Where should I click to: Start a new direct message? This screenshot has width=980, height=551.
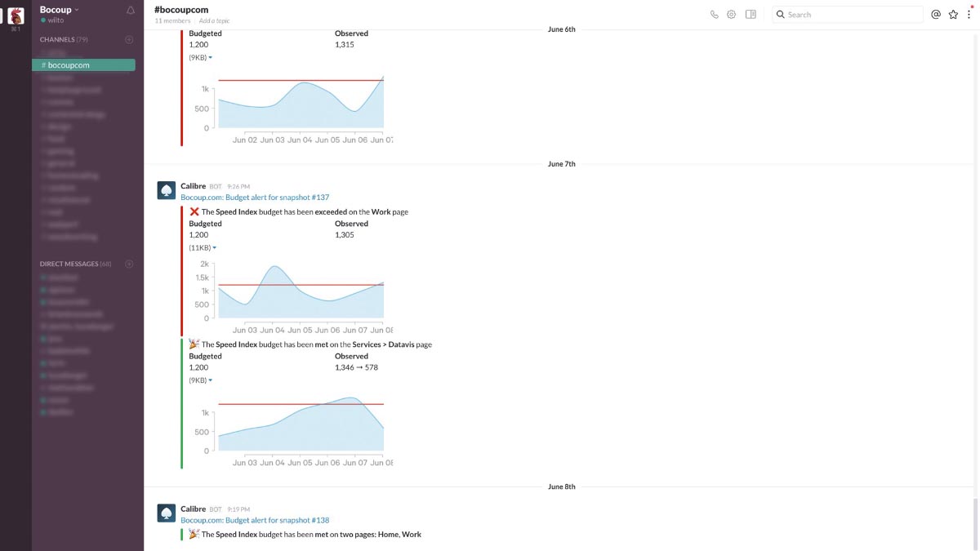[129, 264]
